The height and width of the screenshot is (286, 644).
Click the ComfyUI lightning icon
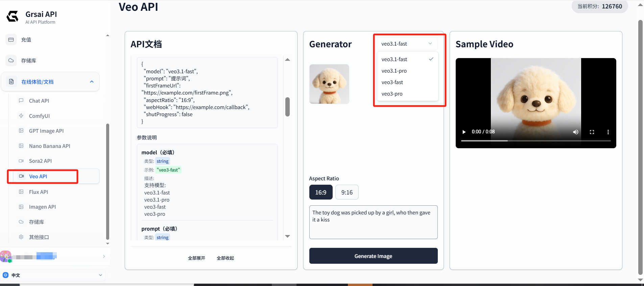[21, 116]
